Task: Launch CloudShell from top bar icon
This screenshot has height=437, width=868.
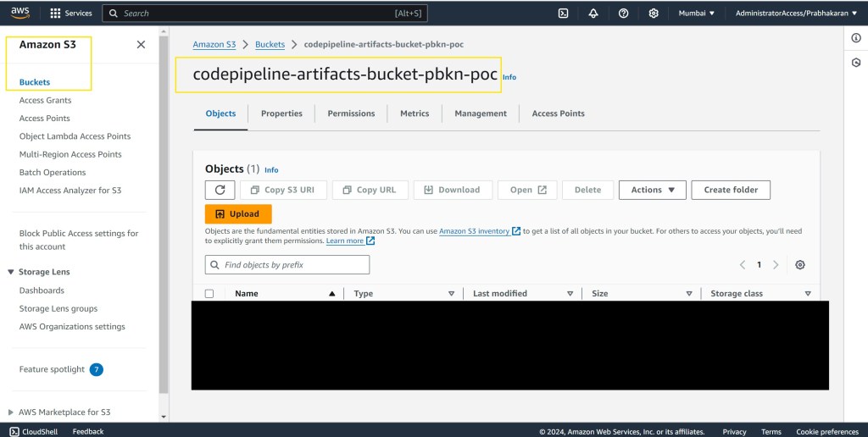Action: coord(563,14)
